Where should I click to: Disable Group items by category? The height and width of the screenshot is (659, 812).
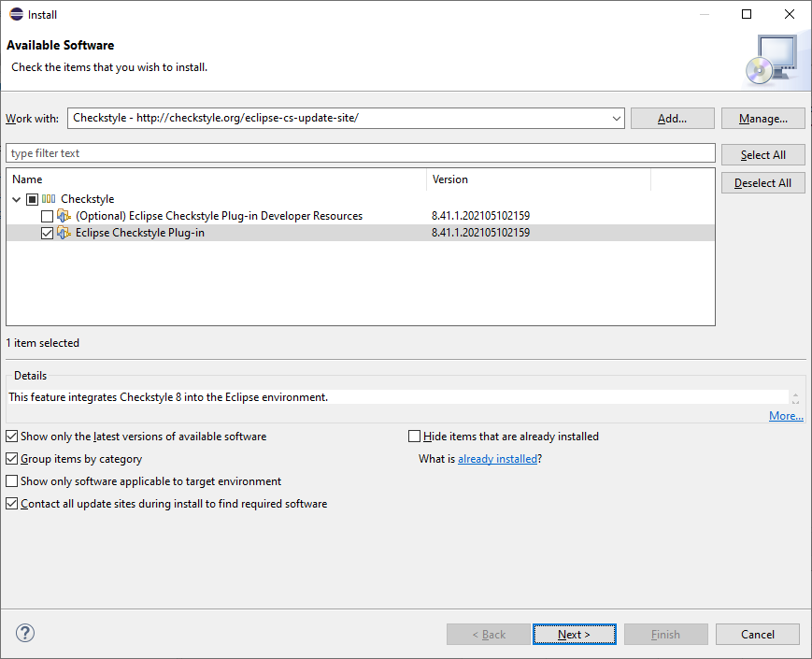[12, 459]
